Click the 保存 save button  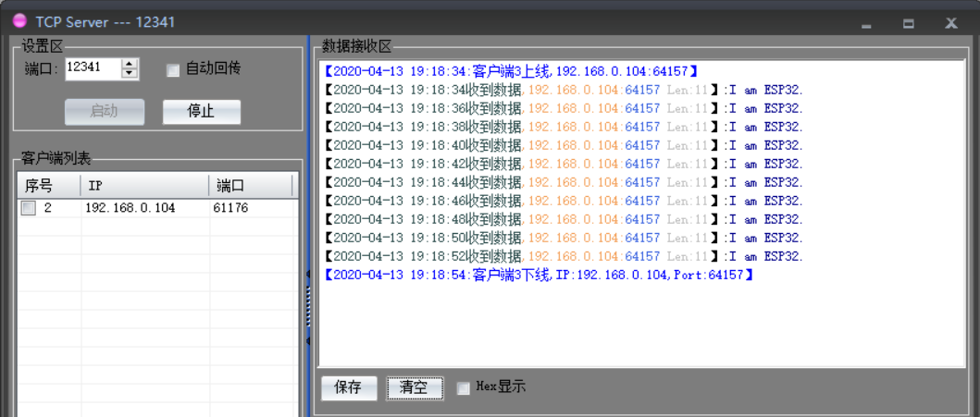(349, 387)
